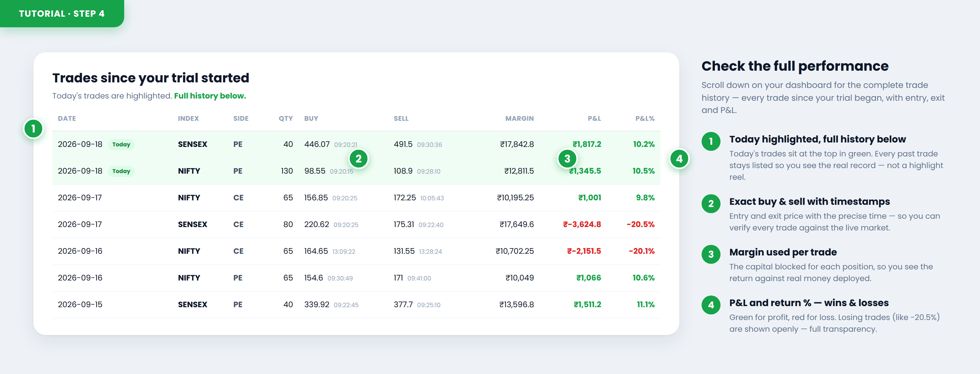Select margin value ₹17,842.8

[517, 144]
